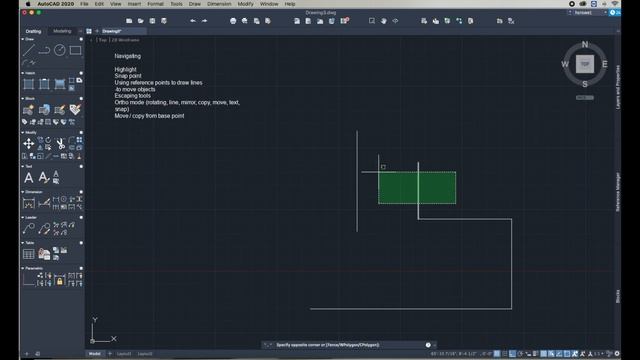The height and width of the screenshot is (360, 640).
Task: Click the Open file toolbar icon
Action: pos(140,21)
